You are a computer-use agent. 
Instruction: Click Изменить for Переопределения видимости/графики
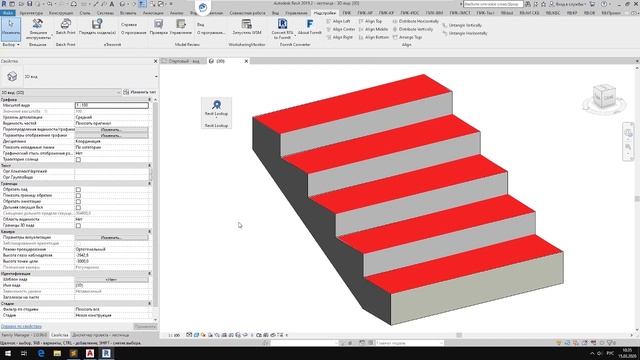coord(111,129)
